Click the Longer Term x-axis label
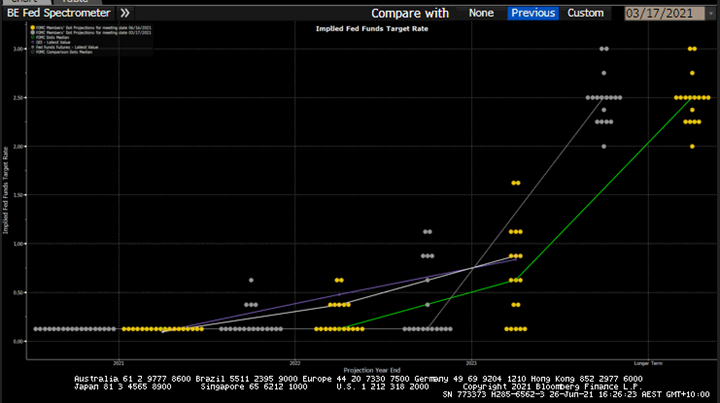Image resolution: width=720 pixels, height=403 pixels. (648, 363)
